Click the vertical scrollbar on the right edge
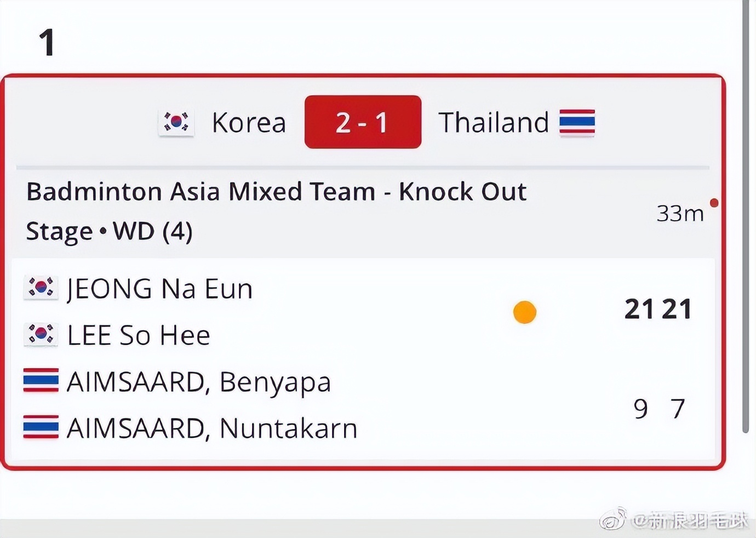Screen dimensions: 756x538 [x=745, y=219]
